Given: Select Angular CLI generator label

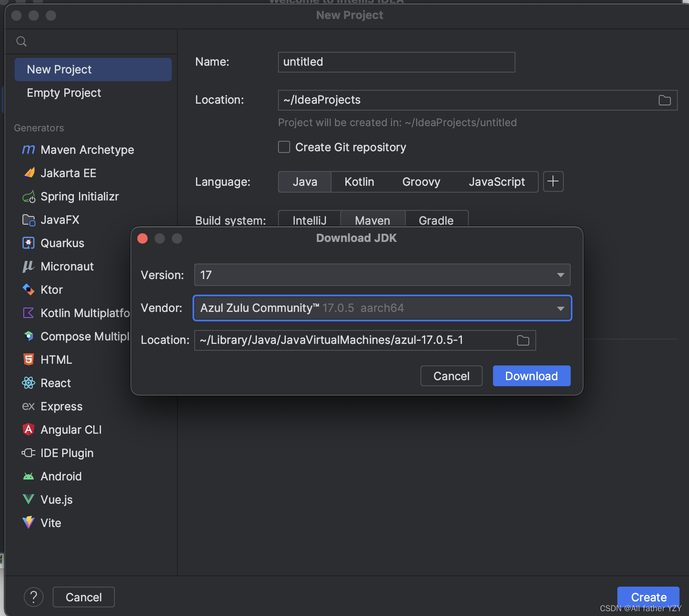Looking at the screenshot, I should (71, 430).
